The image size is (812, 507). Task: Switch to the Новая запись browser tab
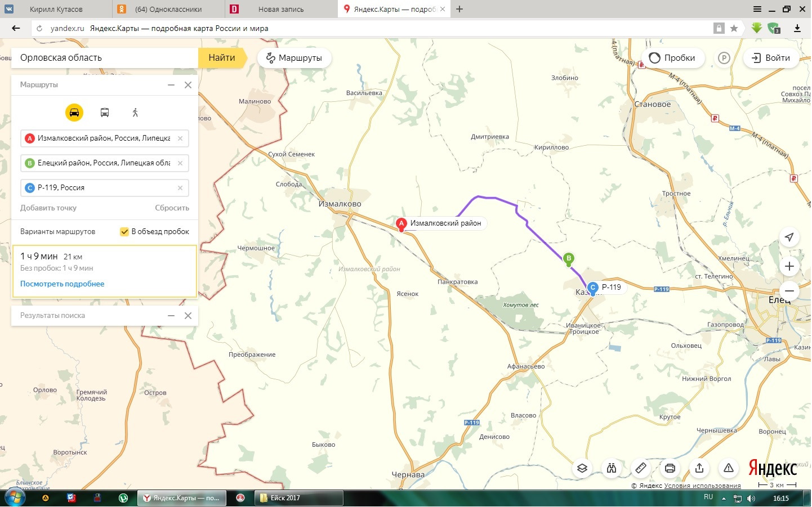click(x=282, y=9)
